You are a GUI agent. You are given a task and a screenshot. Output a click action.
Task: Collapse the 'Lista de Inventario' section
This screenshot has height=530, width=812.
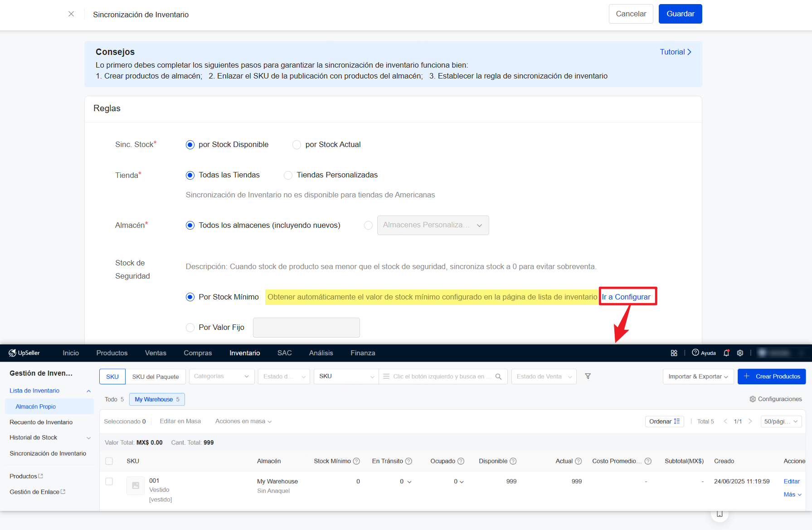click(88, 391)
